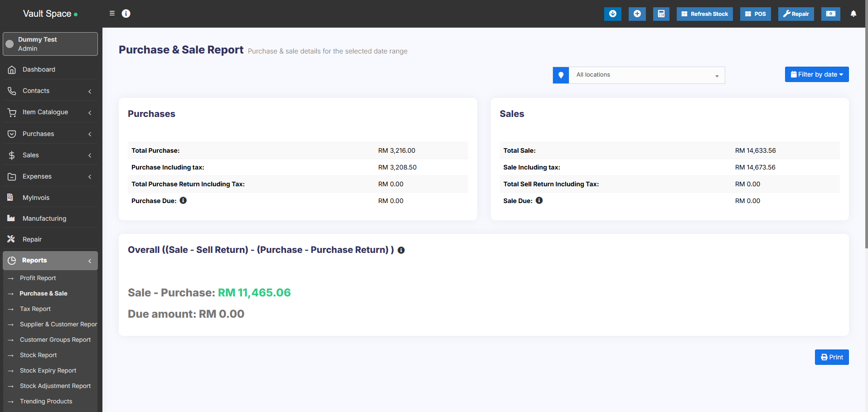This screenshot has width=868, height=412.
Task: Click the cash register money icon
Action: [830, 14]
